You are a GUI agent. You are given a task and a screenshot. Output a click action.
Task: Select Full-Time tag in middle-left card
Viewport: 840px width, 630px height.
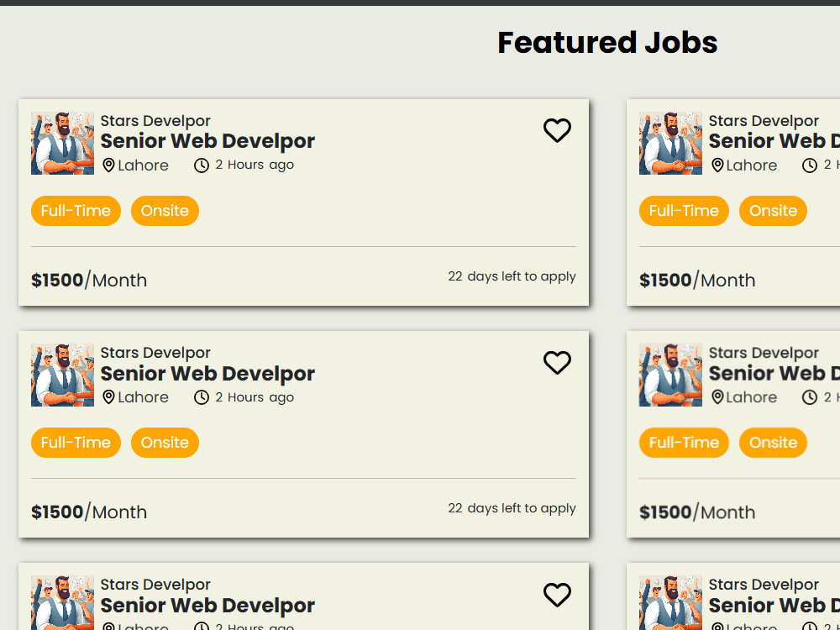click(x=76, y=443)
